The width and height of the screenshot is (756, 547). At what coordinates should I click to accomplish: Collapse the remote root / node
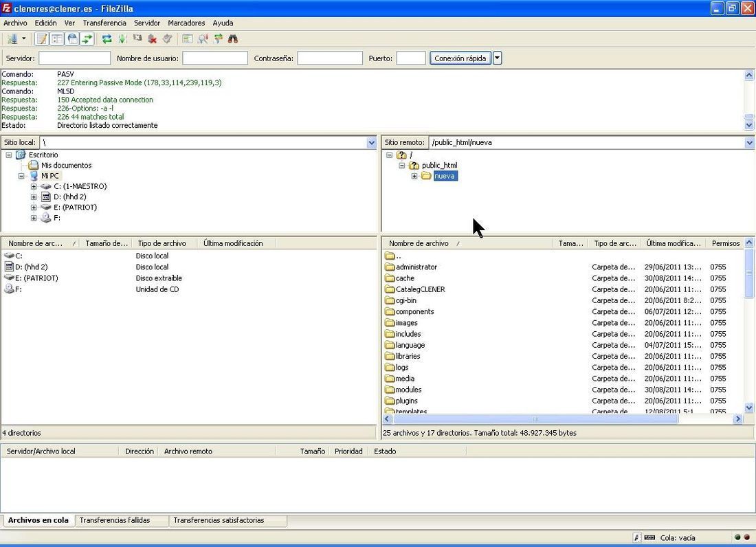390,155
